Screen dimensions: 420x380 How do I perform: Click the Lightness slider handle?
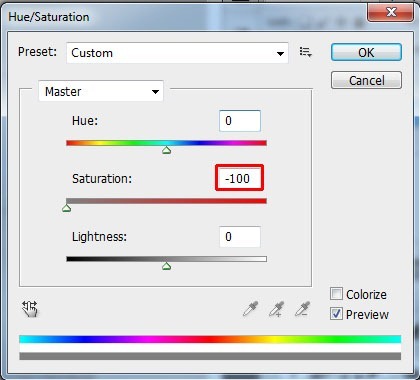coord(167,266)
